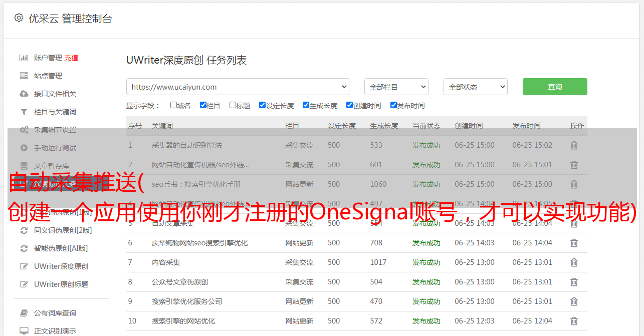Open 公有词库查询 sidebar item
This screenshot has height=336, width=644.
pos(55,313)
